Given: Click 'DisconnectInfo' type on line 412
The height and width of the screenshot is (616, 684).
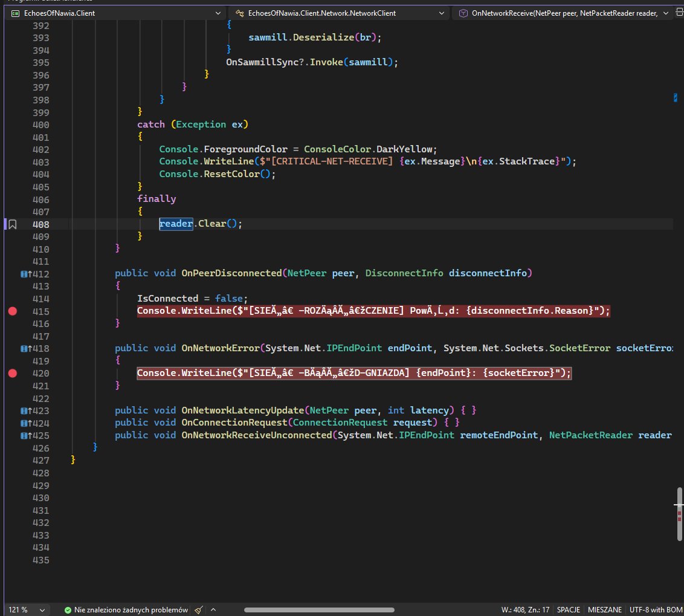Looking at the screenshot, I should point(404,273).
